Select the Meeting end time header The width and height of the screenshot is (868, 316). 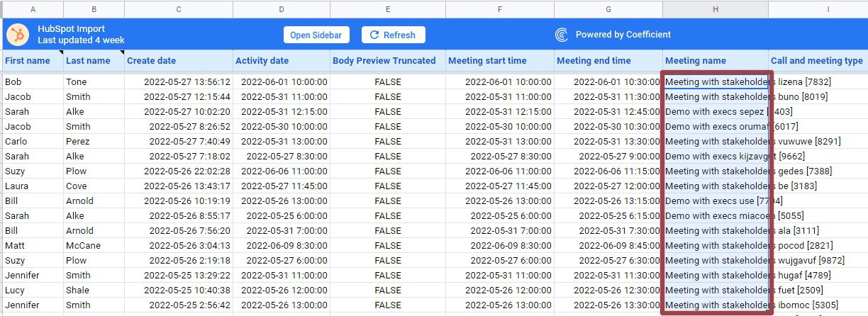pyautogui.click(x=594, y=61)
